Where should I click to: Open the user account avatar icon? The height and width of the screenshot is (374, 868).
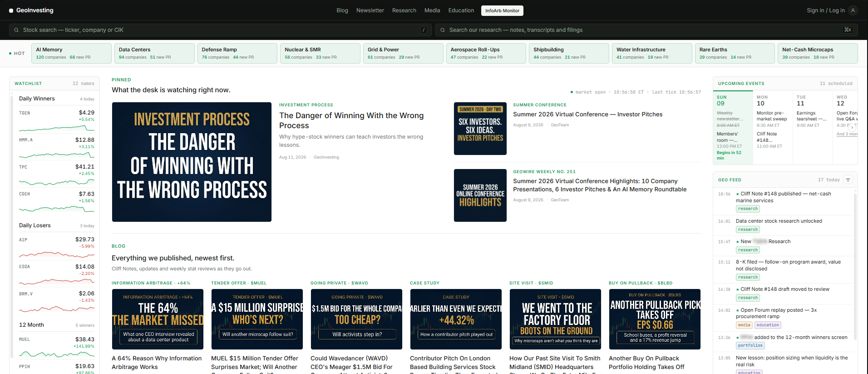tap(853, 10)
